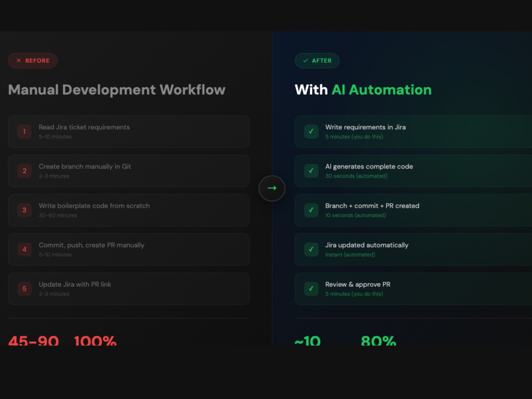This screenshot has height=399, width=532.
Task: Click the 30 seconds (automated) label
Action: pyautogui.click(x=356, y=176)
